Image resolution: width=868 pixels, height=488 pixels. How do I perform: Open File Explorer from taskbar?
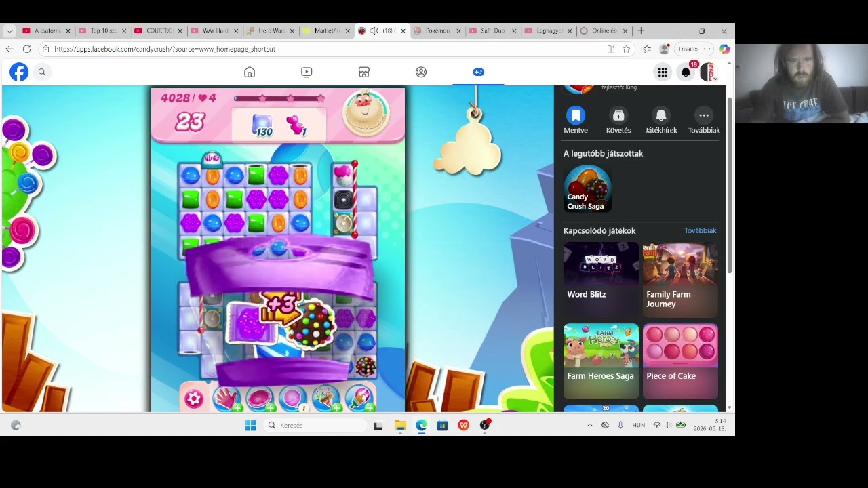tap(400, 425)
